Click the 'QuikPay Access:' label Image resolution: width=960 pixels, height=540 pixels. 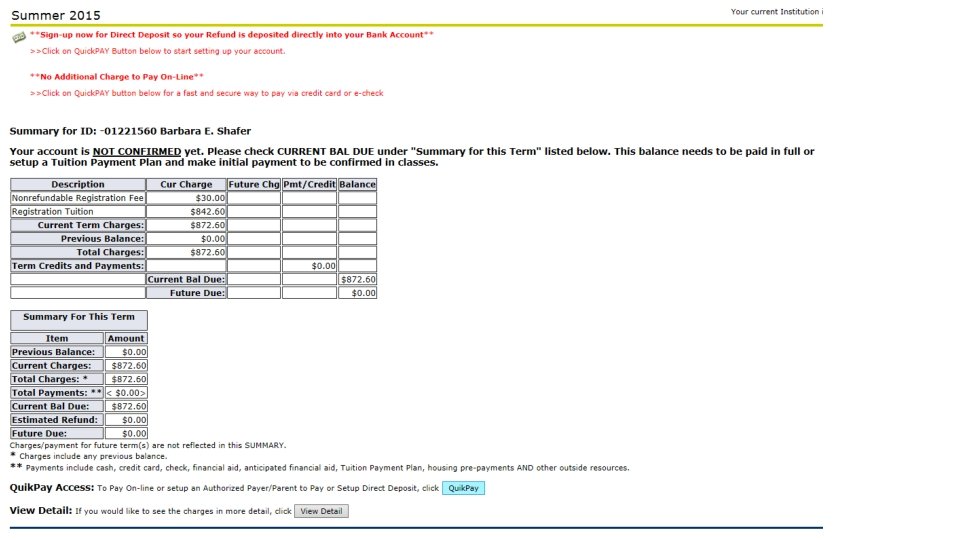pyautogui.click(x=52, y=488)
